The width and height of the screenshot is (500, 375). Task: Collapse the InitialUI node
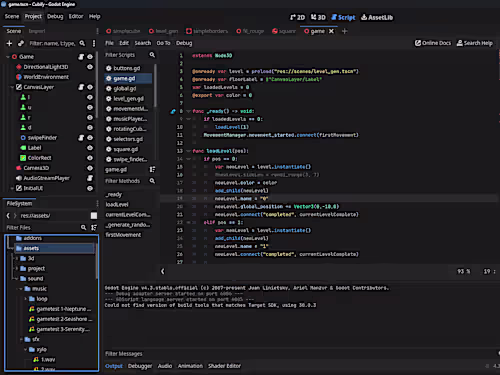pyautogui.click(x=12, y=189)
